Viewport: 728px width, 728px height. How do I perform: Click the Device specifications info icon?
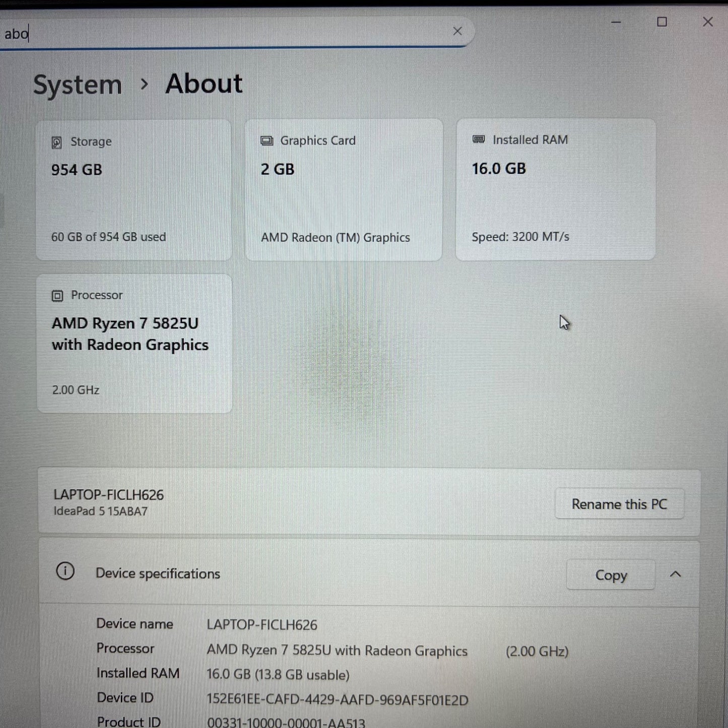65,571
